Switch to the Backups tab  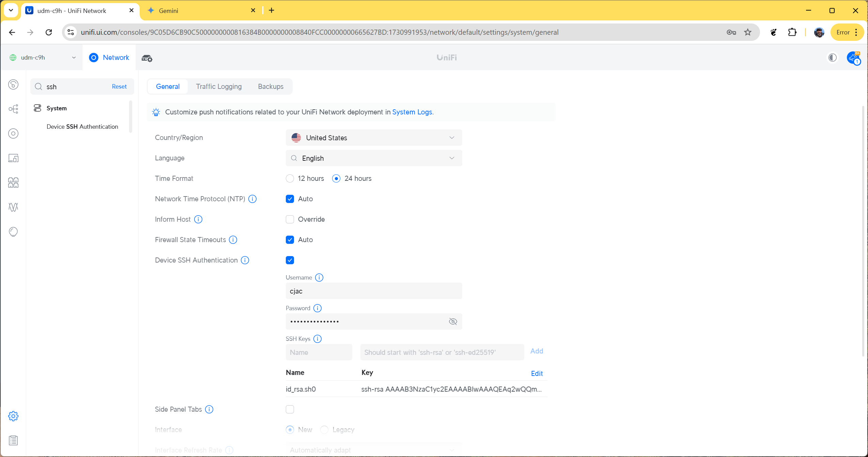click(x=270, y=86)
